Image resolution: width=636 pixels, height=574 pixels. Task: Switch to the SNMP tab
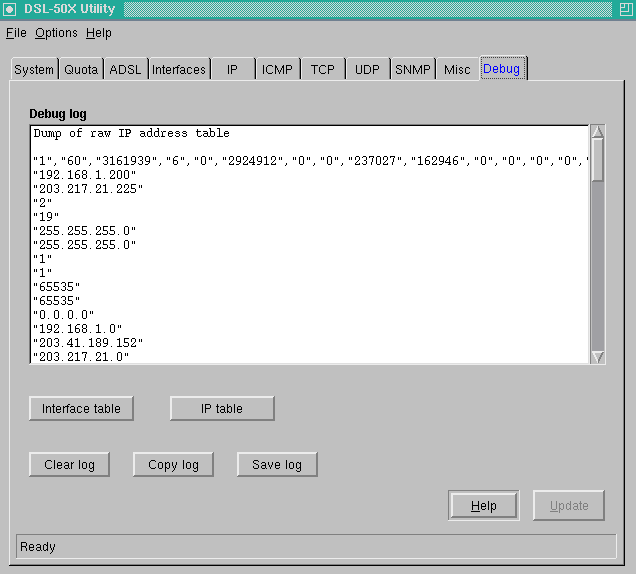(x=413, y=69)
